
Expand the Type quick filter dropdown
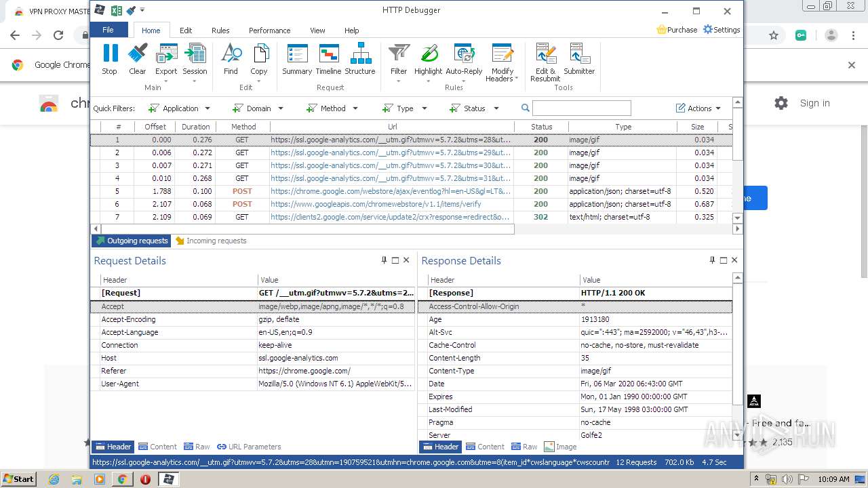(x=425, y=108)
